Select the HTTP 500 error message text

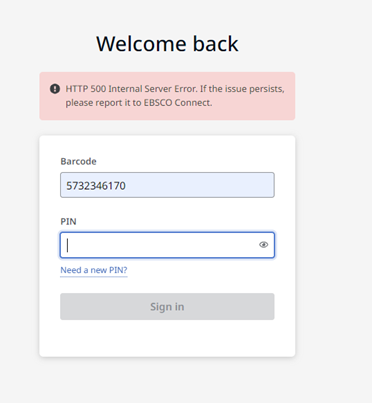pos(175,96)
